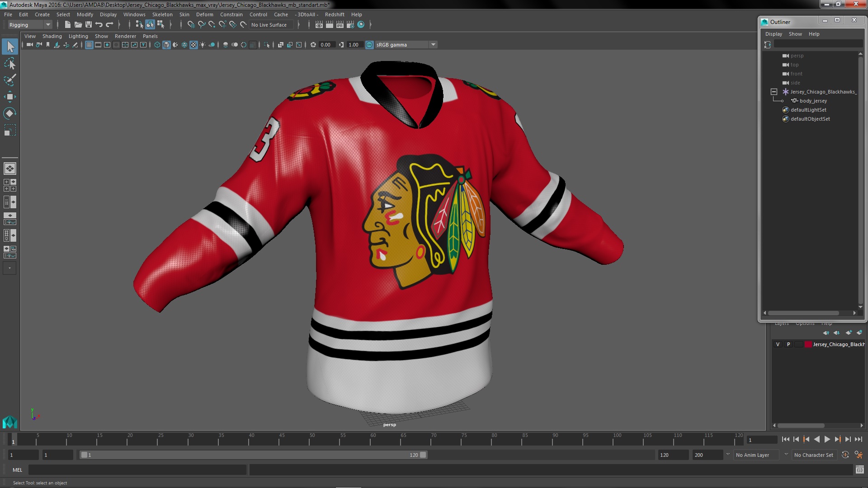The height and width of the screenshot is (488, 868).
Task: Go to start of playback range
Action: pyautogui.click(x=785, y=439)
